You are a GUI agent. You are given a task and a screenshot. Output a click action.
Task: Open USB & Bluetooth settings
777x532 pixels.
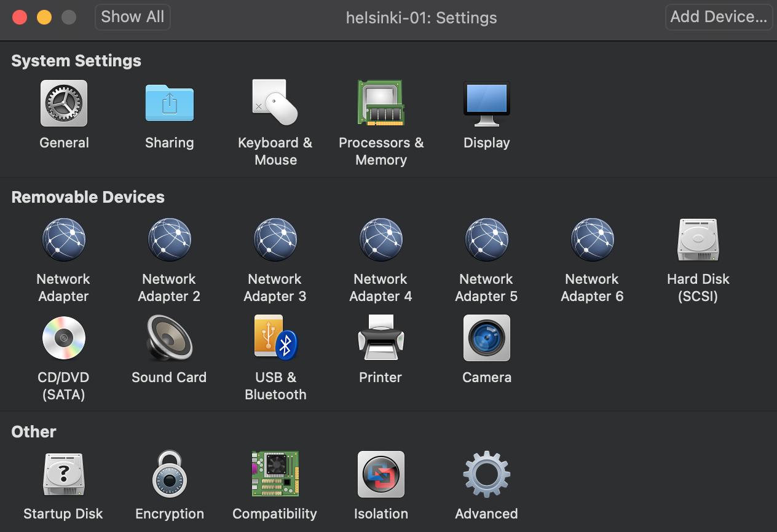coord(275,338)
